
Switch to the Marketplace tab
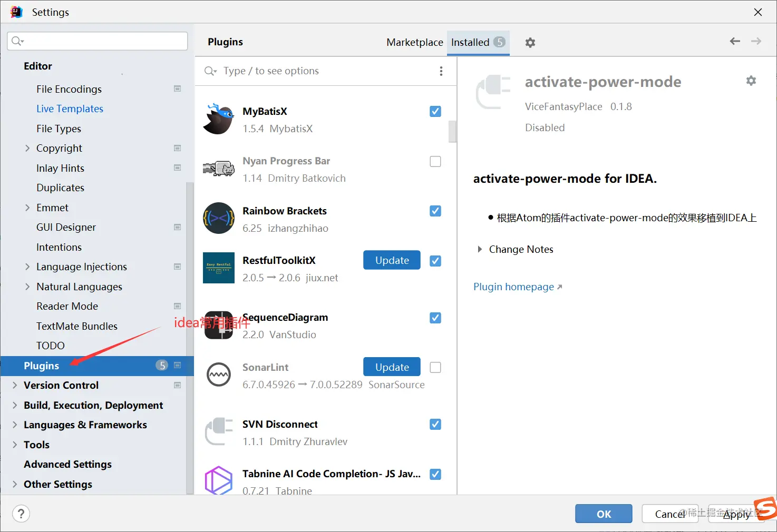click(414, 42)
